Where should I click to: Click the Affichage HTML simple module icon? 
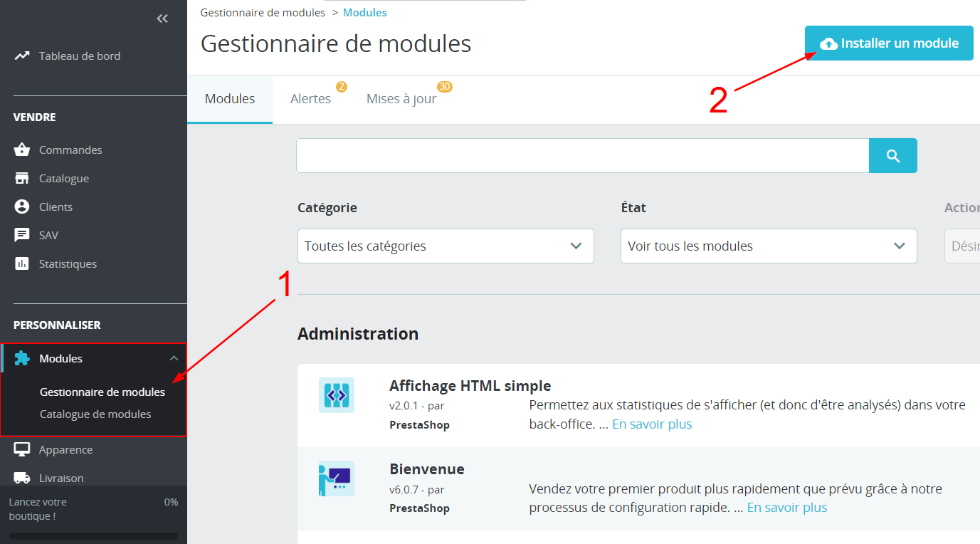click(x=337, y=395)
